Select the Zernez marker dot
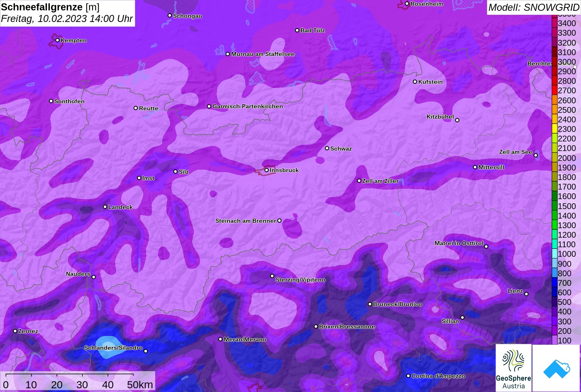 click(15, 331)
